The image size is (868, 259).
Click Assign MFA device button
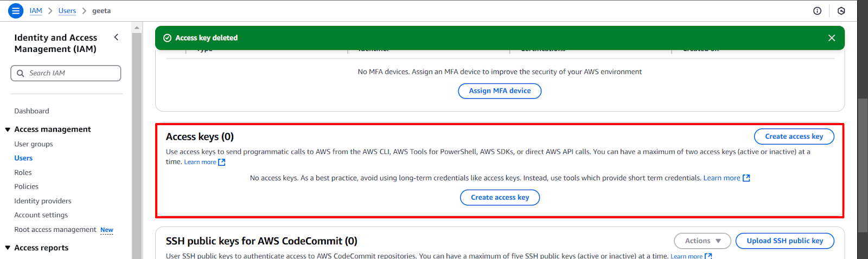[x=500, y=91]
